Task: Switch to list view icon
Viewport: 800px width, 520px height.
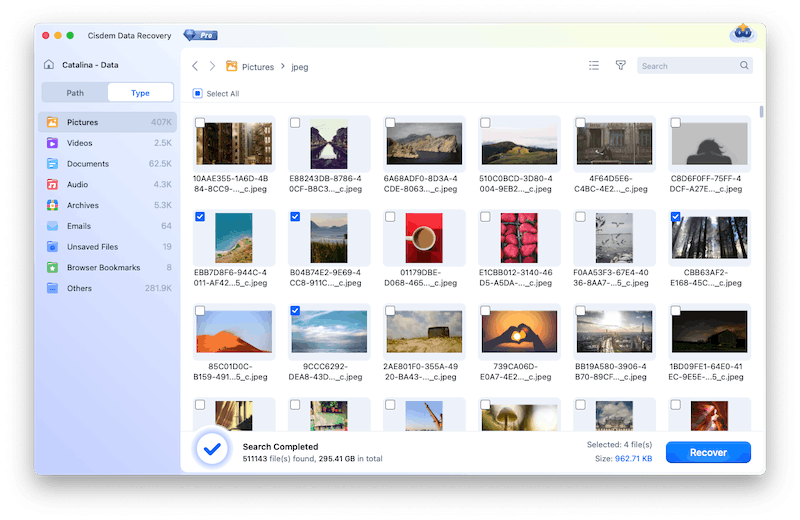Action: tap(594, 65)
